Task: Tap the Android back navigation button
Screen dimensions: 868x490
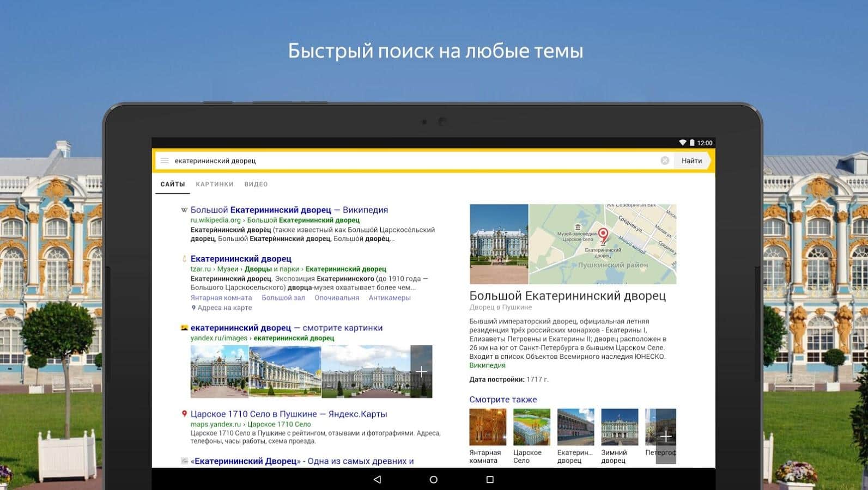Action: point(377,480)
